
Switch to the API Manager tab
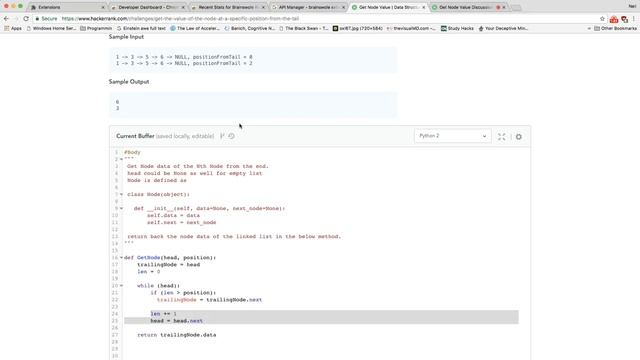click(309, 7)
